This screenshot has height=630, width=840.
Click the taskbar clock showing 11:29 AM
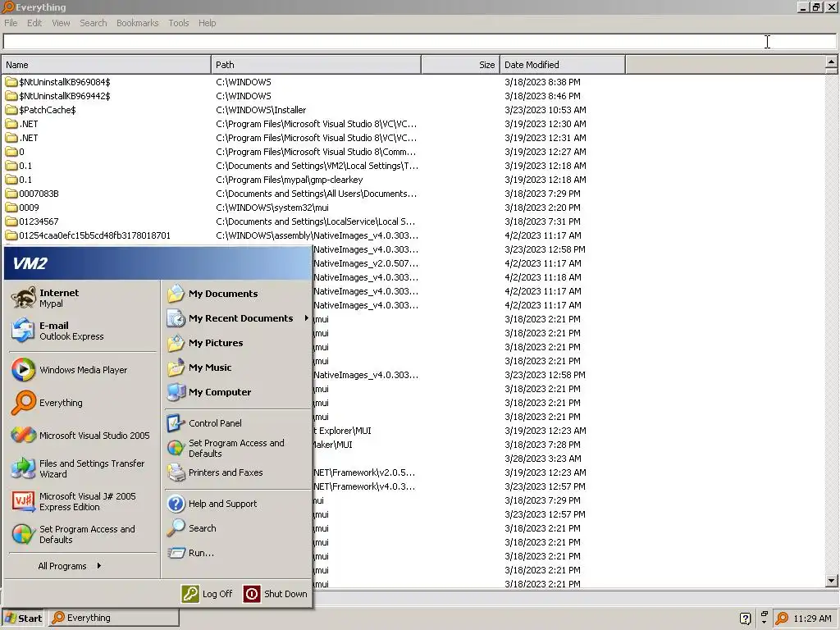click(x=812, y=619)
